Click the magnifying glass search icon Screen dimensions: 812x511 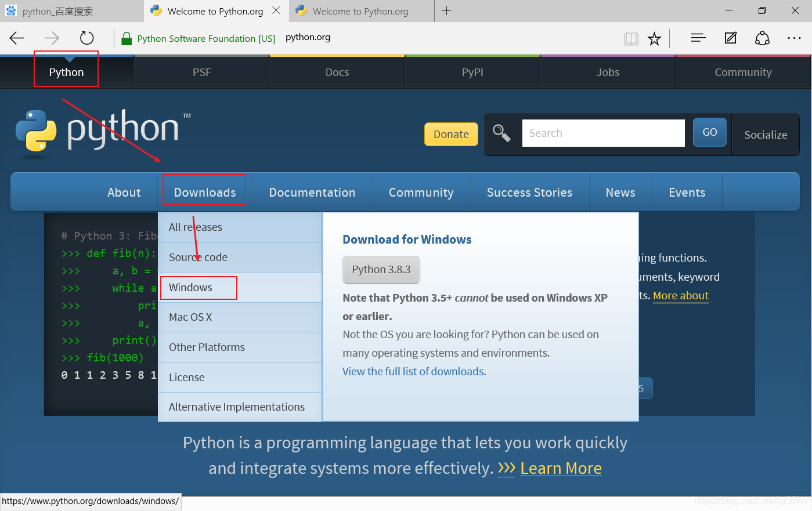coord(501,133)
